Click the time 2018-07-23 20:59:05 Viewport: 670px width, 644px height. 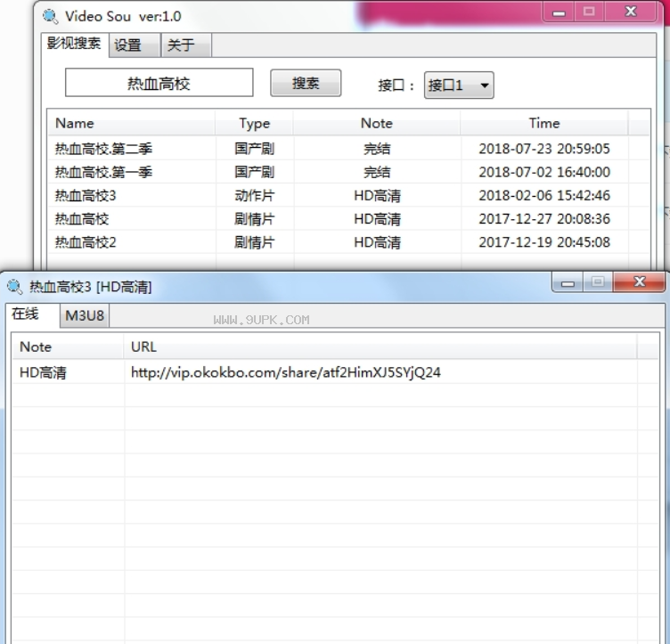(544, 149)
